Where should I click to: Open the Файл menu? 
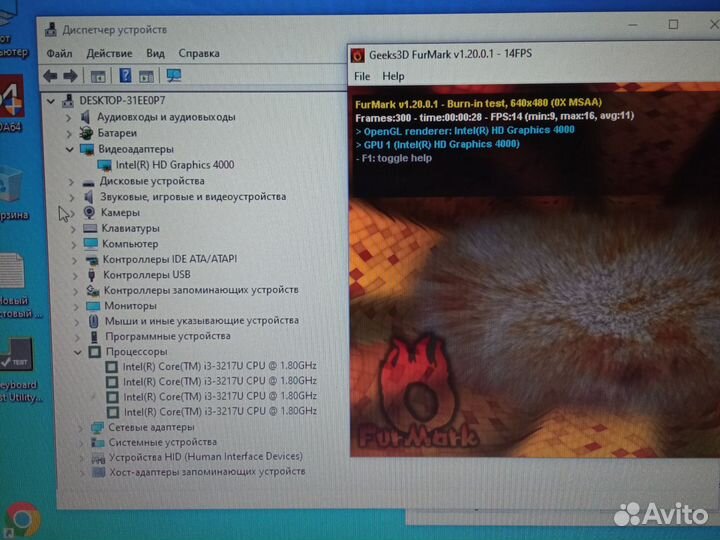pos(59,54)
